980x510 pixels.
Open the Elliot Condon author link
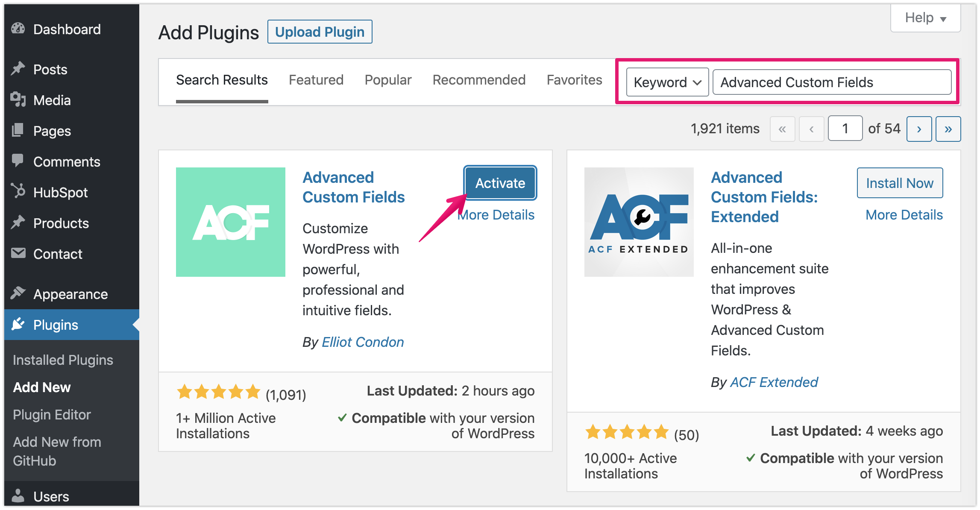[363, 342]
